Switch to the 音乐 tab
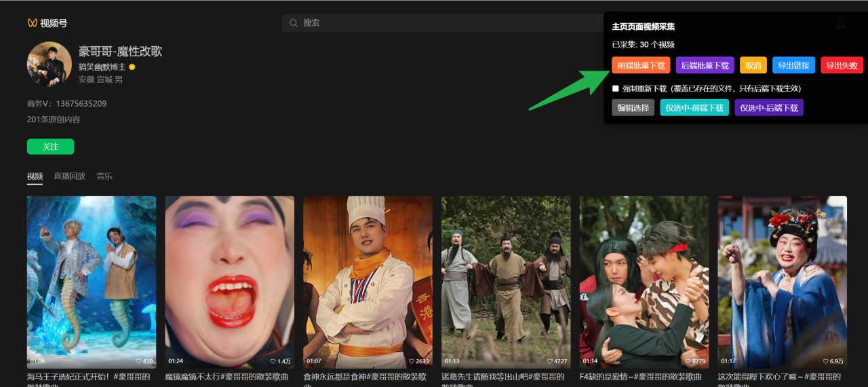868x387 pixels. 104,177
